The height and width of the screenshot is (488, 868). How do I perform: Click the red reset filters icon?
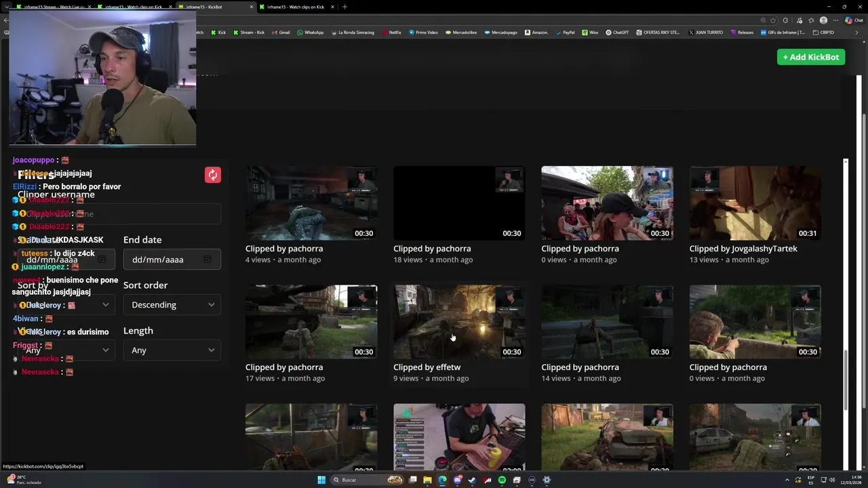212,176
